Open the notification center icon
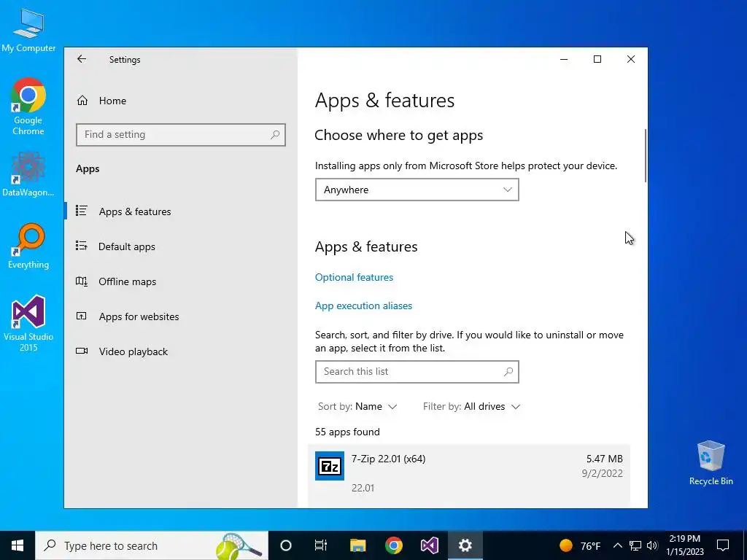The image size is (747, 560). point(723,545)
